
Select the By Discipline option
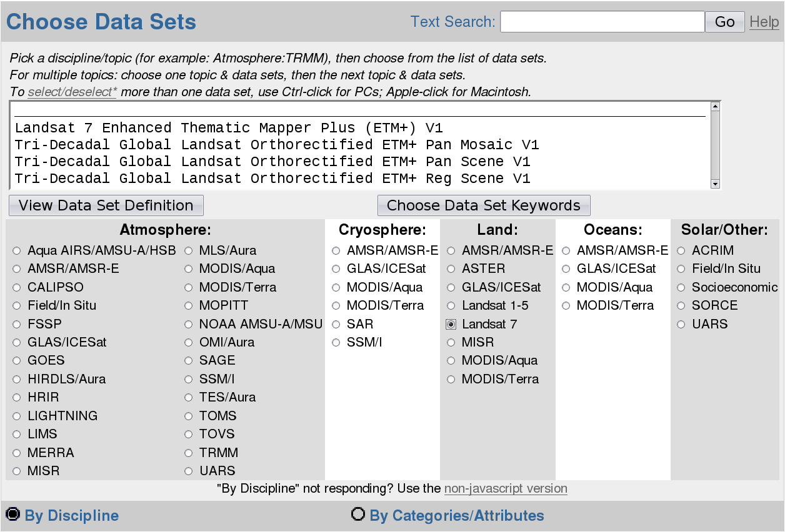[12, 515]
